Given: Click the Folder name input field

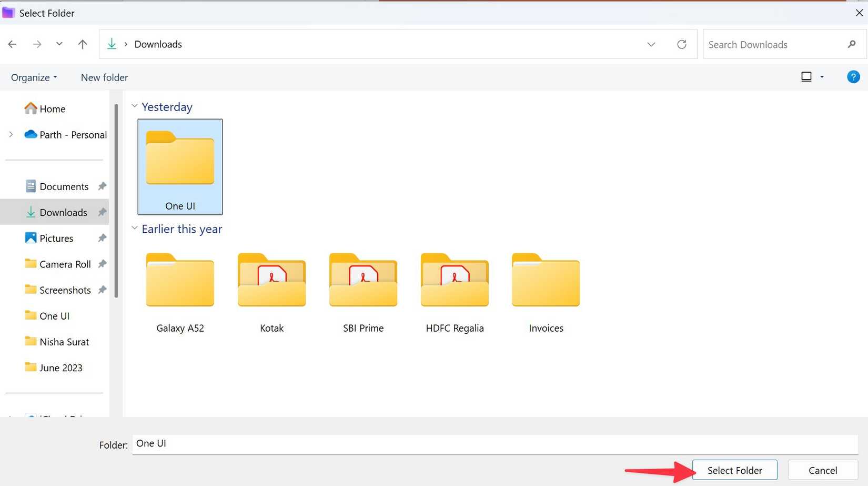Looking at the screenshot, I should click(494, 444).
